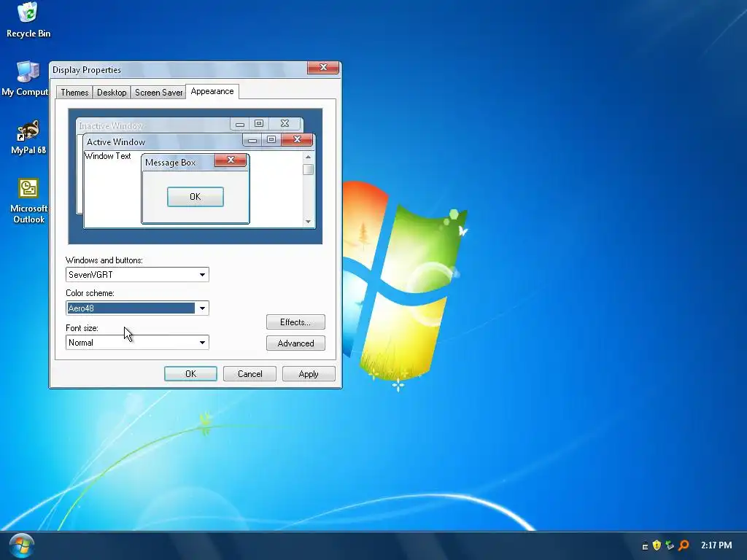Close the Display Properties dialog
The image size is (747, 560).
click(x=323, y=68)
